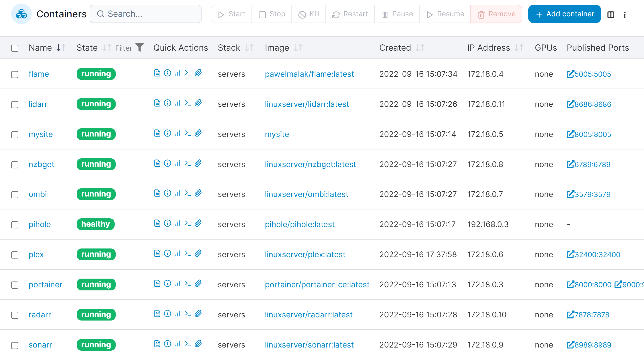Open stats icon for mysite container
The image size is (644, 358).
(178, 133)
